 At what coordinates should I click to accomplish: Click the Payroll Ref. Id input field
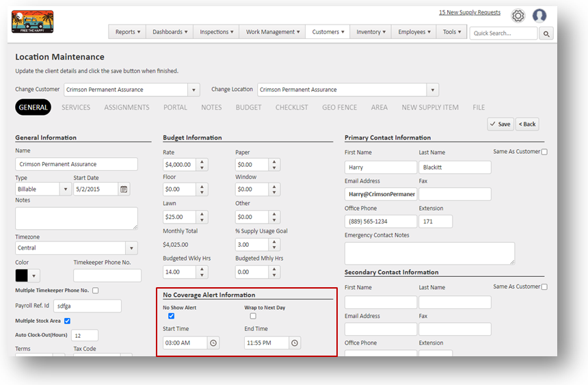point(87,306)
